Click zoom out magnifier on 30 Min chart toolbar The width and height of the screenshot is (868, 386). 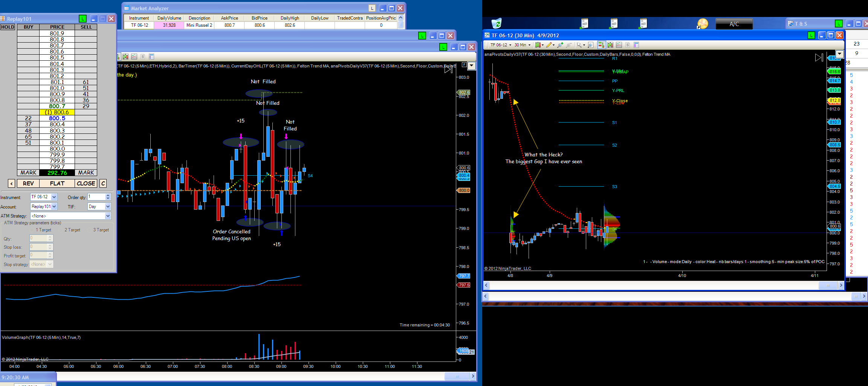pyautogui.click(x=569, y=45)
